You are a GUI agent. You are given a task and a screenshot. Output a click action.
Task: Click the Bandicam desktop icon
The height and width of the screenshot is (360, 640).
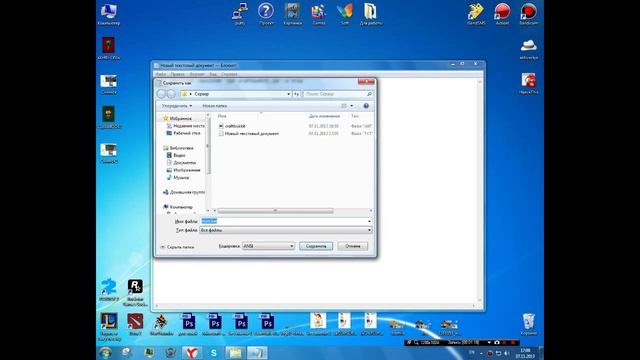(529, 14)
